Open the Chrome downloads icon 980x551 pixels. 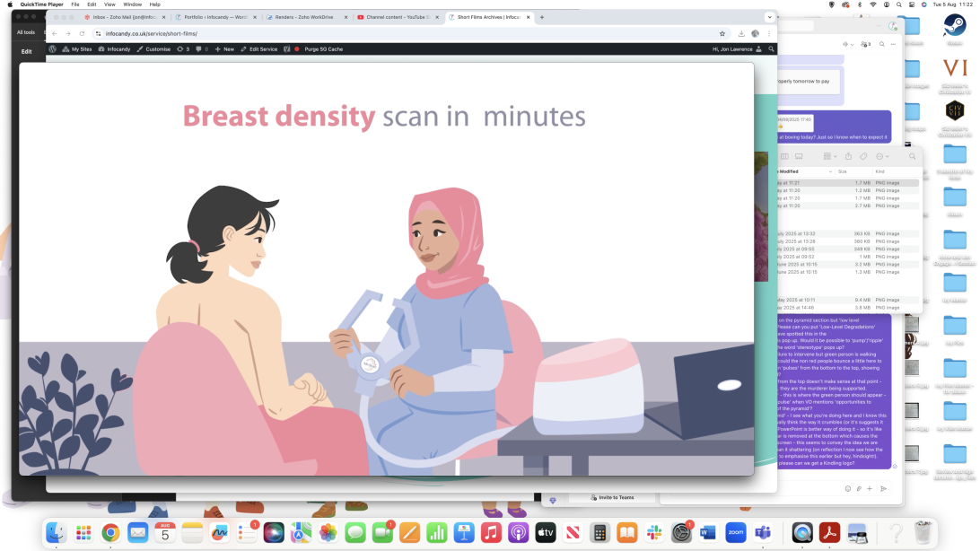click(741, 33)
